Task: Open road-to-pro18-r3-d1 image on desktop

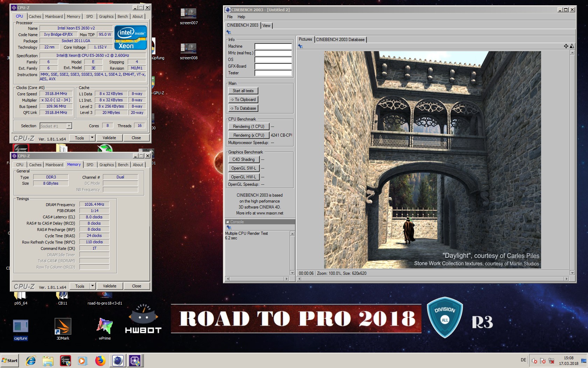Action: click(105, 299)
